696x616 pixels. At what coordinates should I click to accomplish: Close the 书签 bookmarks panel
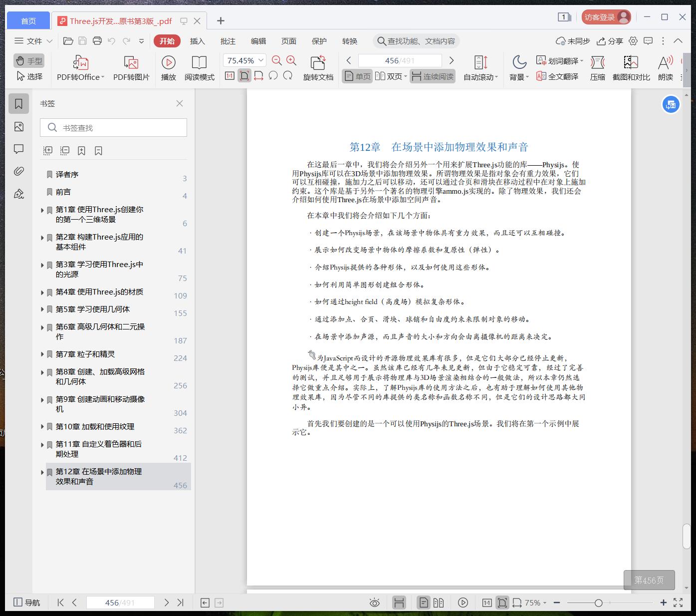(x=180, y=103)
